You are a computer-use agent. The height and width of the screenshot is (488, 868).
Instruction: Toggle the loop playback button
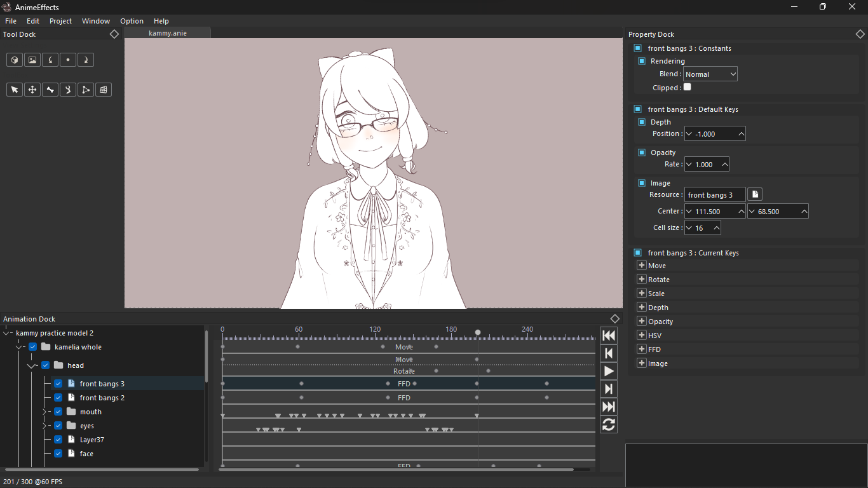pyautogui.click(x=609, y=424)
